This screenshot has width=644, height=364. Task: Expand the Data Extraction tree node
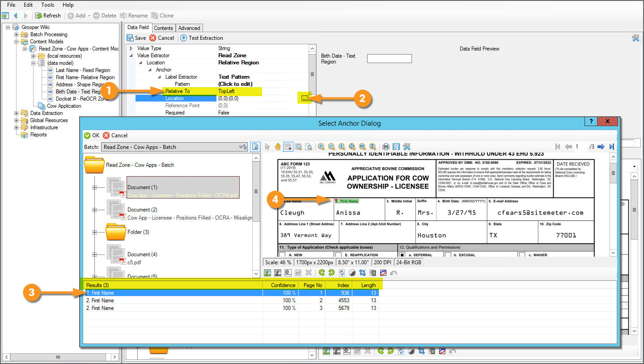(17, 113)
